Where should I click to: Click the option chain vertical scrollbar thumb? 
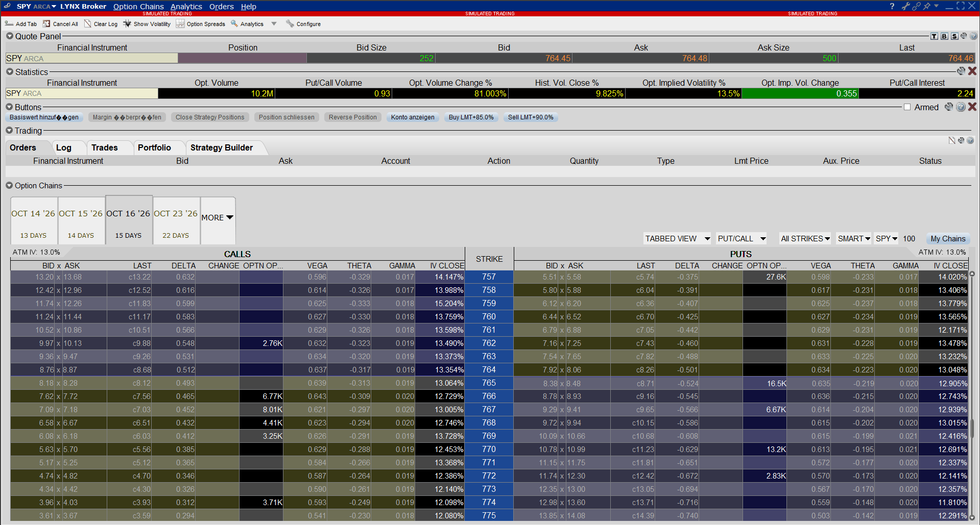(x=972, y=428)
